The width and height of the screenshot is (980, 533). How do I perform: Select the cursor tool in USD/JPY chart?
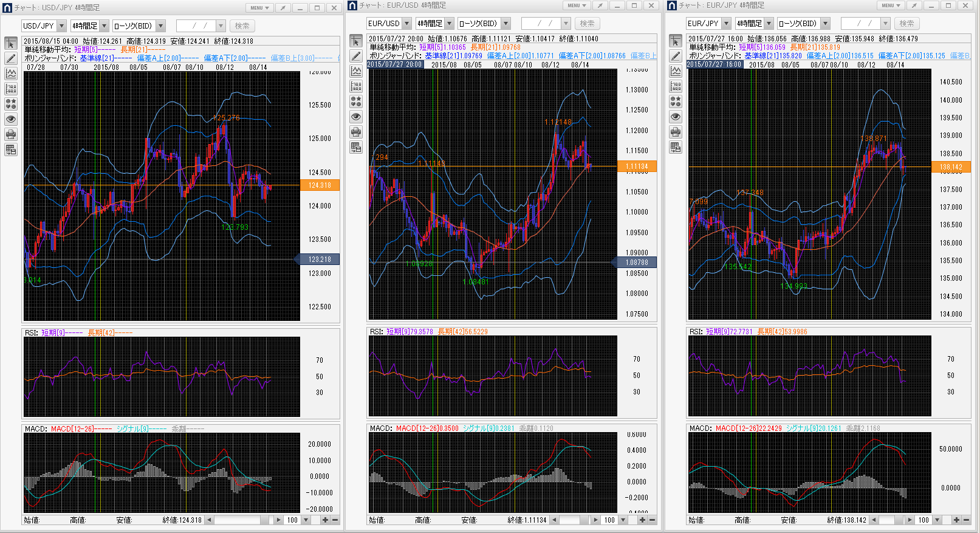point(11,44)
